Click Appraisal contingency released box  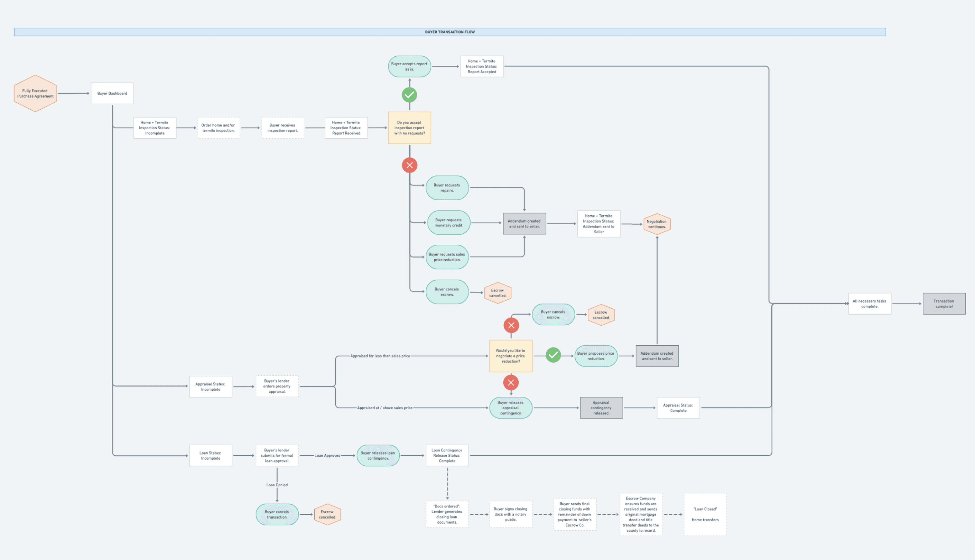point(601,408)
